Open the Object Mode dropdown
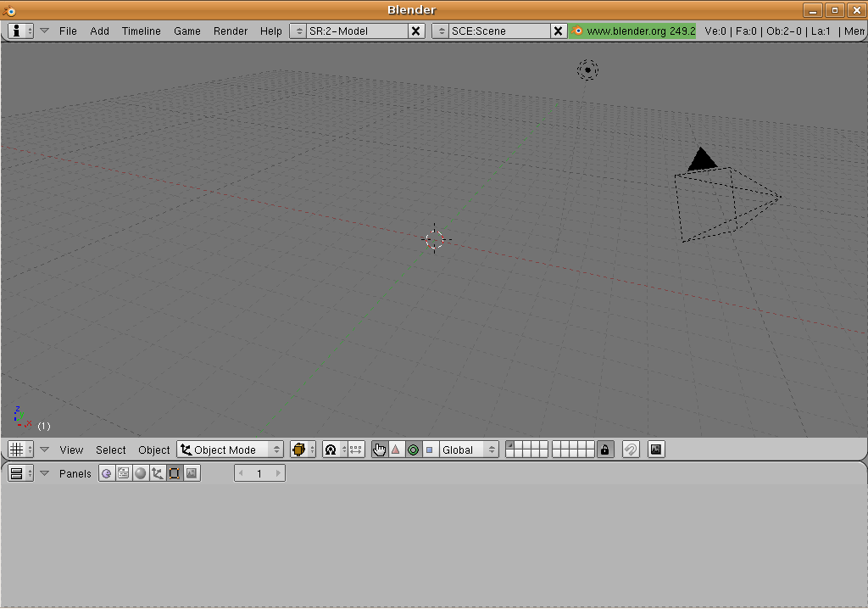Viewport: 868px width, 609px height. [x=231, y=450]
